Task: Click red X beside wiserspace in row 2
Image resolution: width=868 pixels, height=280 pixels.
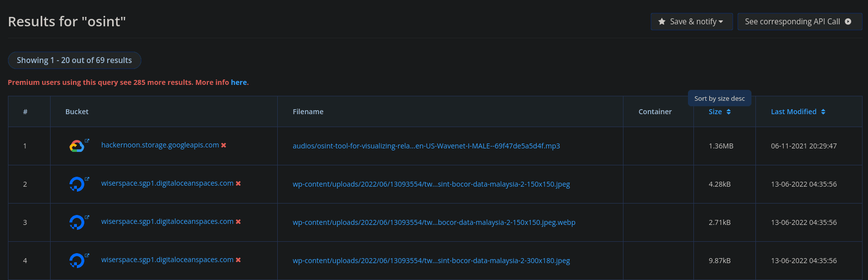Action: click(x=238, y=184)
